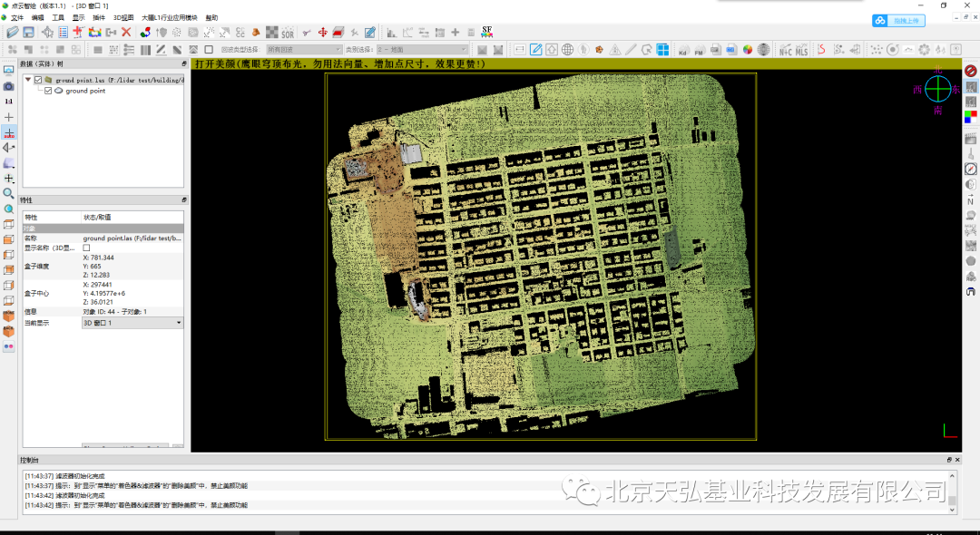Image resolution: width=980 pixels, height=535 pixels.
Task: Click the camera snapshot icon in left sidebar
Action: pos(9,86)
